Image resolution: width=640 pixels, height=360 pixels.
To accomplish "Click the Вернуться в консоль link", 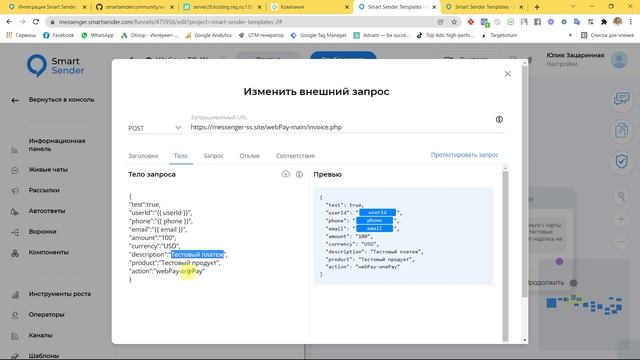I will (x=61, y=100).
